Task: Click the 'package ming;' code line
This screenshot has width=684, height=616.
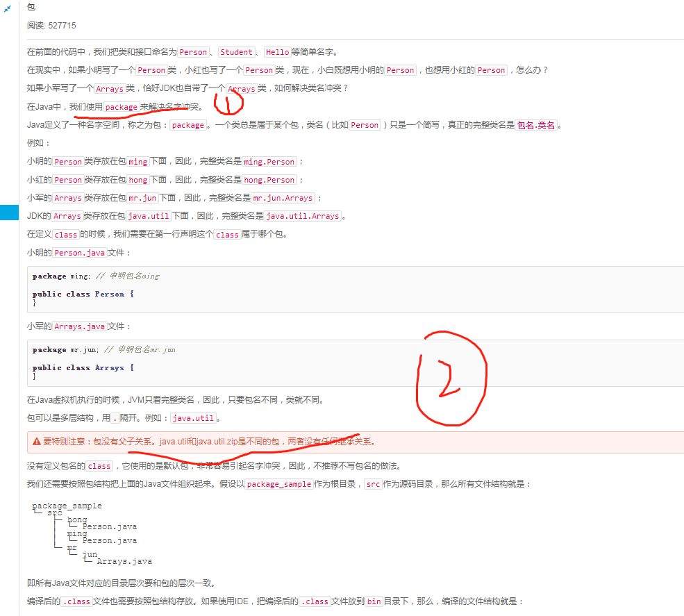Action: pos(96,276)
